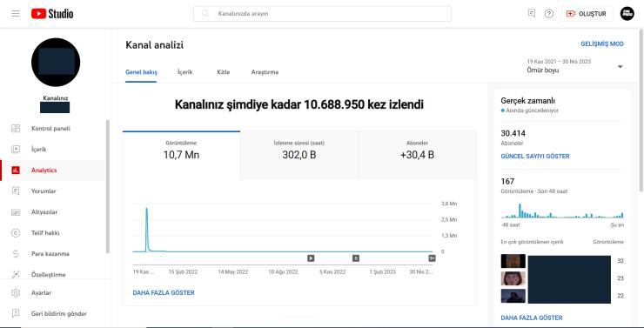Image resolution: width=644 pixels, height=328 pixels.
Task: Select the Aboneler +30,4 B card
Action: pyautogui.click(x=417, y=155)
